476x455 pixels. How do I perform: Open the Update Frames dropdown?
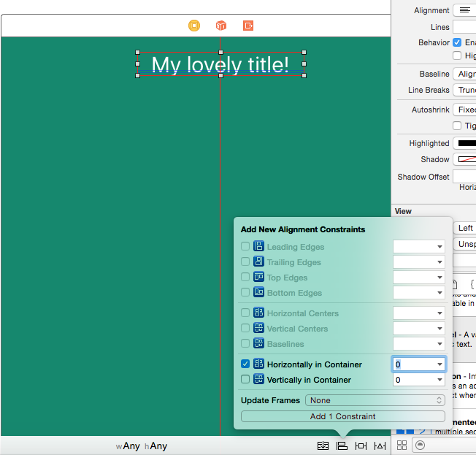[375, 400]
